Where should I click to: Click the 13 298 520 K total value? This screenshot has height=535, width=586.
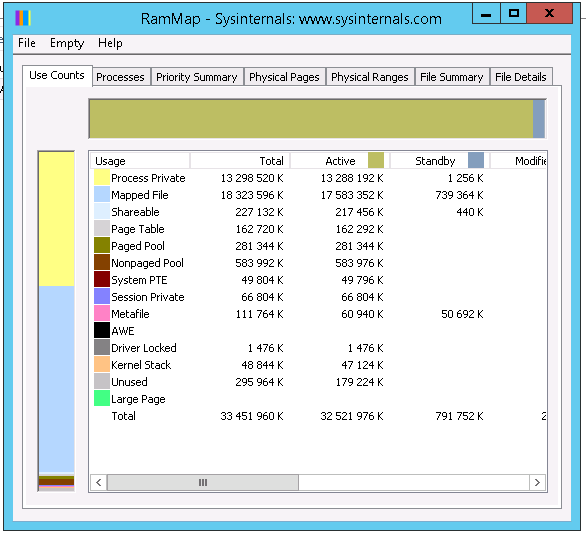point(252,178)
